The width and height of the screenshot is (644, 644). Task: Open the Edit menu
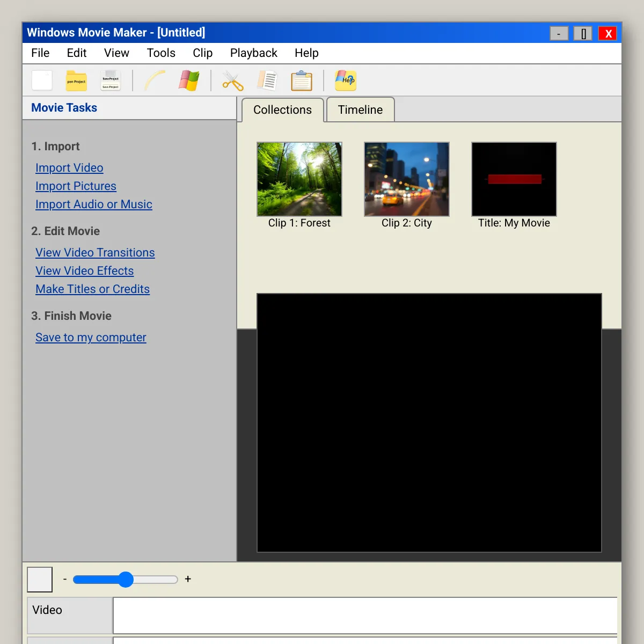point(77,53)
